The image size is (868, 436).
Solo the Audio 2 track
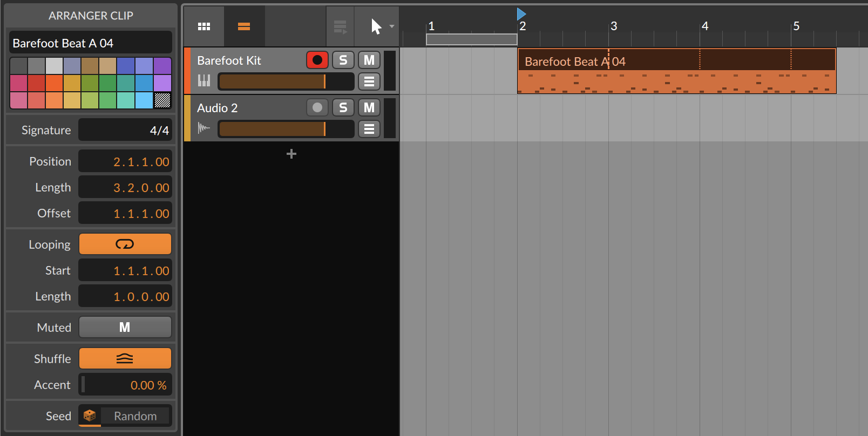click(x=343, y=107)
